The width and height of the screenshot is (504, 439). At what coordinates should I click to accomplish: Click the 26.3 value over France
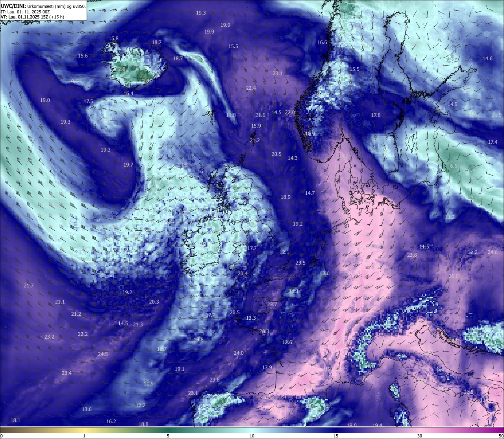point(264,331)
